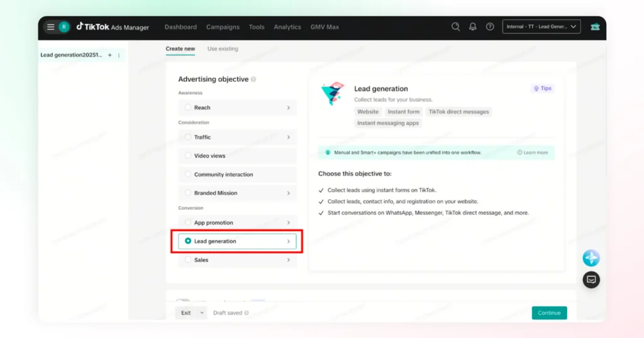Click the Exit button

186,313
